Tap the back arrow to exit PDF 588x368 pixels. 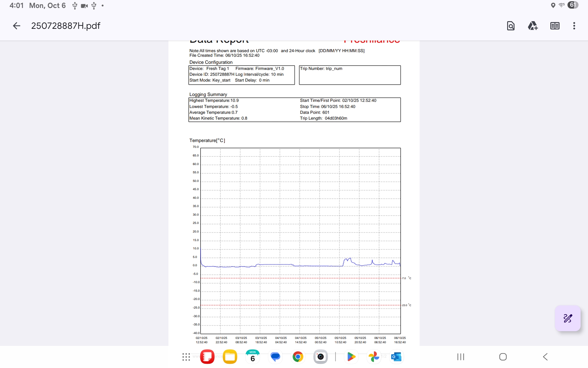17,26
